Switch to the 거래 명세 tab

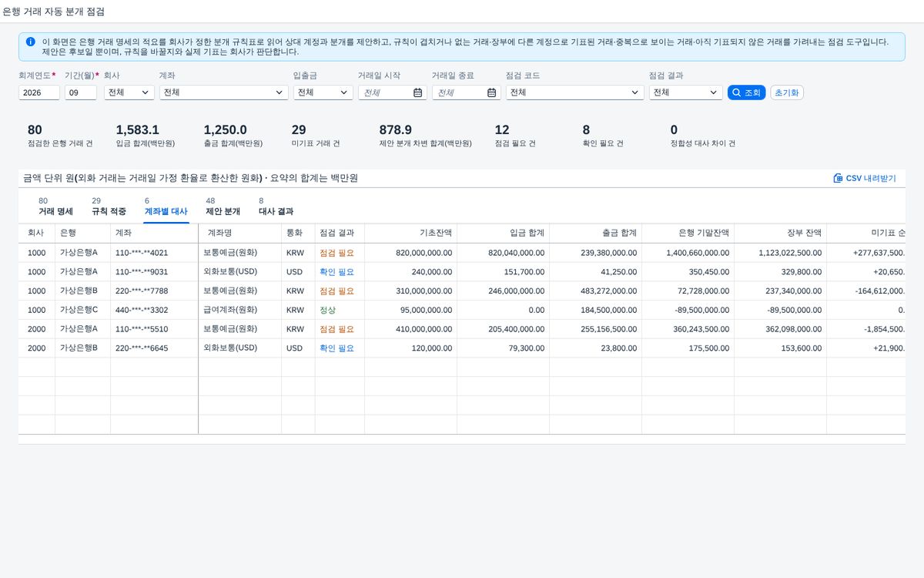click(x=55, y=206)
